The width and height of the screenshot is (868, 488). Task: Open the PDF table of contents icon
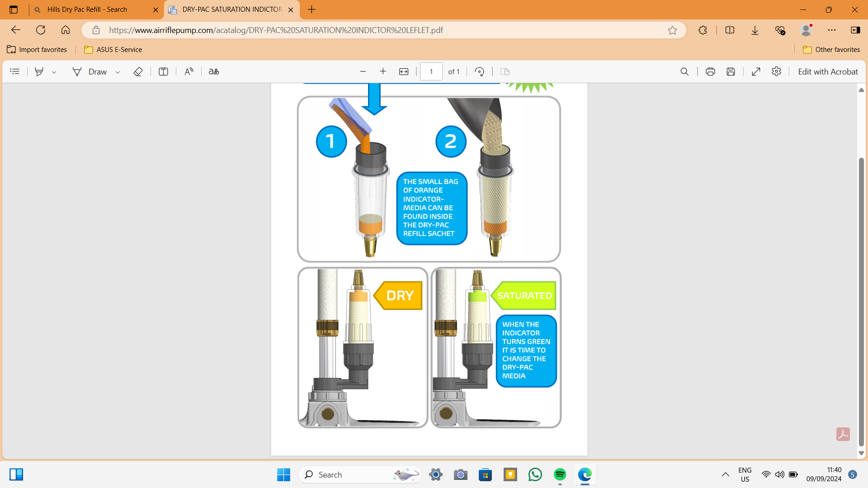click(x=14, y=71)
